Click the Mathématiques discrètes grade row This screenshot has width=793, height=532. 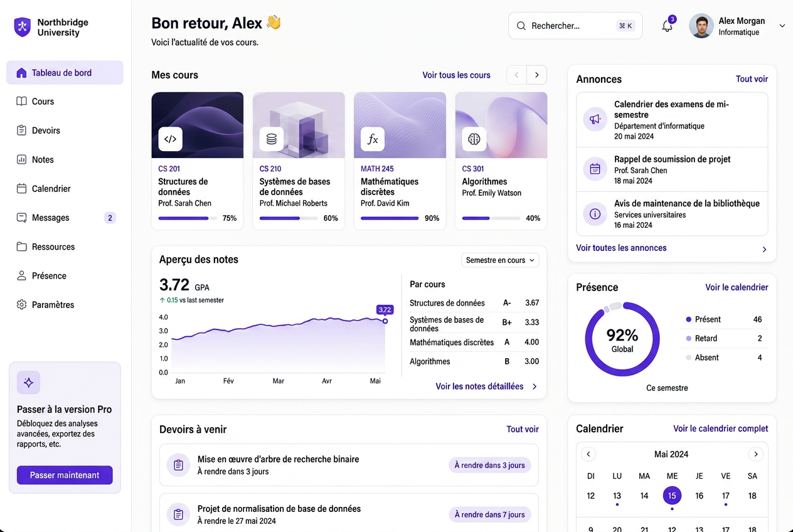click(x=474, y=343)
